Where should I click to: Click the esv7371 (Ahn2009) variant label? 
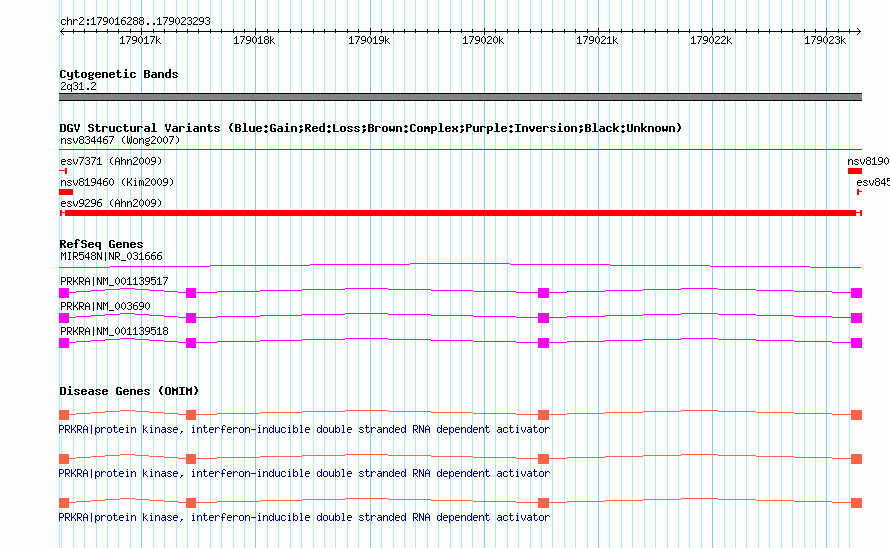[111, 161]
